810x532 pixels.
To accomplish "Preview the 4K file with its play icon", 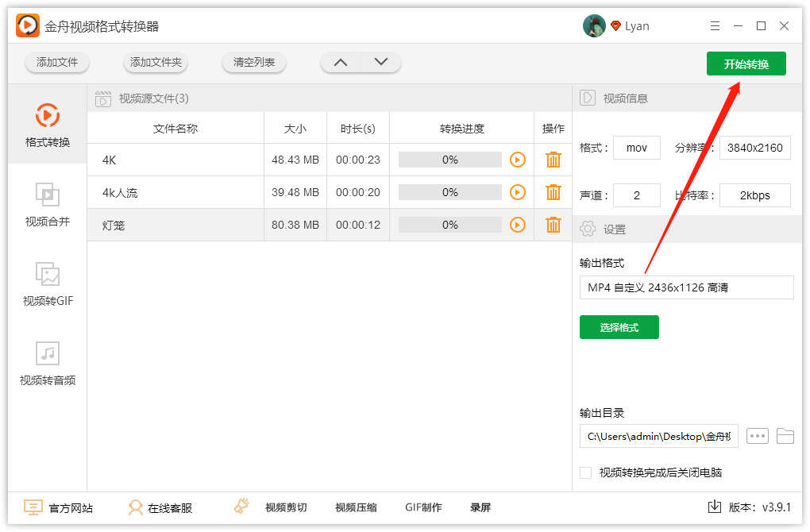I will [517, 160].
